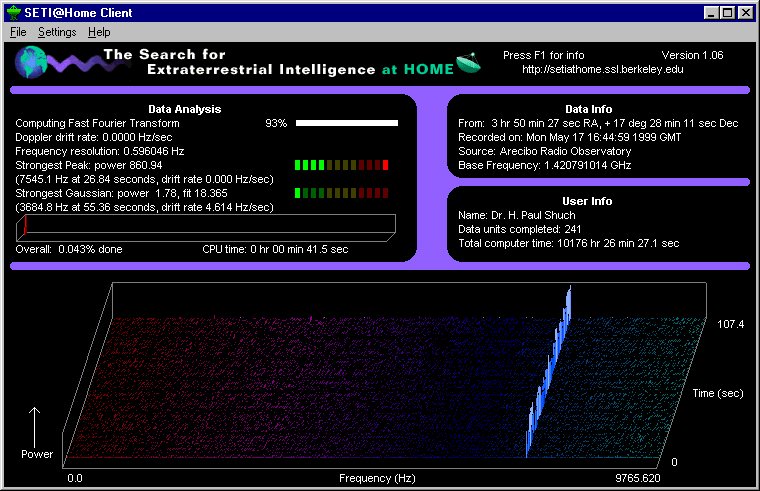Click the Strongest Peak power level meter
The image size is (760, 491).
(x=342, y=165)
